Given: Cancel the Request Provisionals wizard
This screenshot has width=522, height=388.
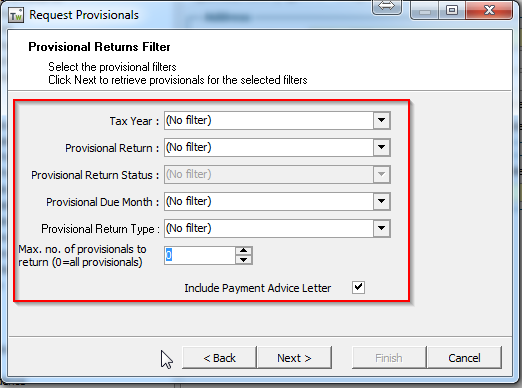Looking at the screenshot, I should (x=464, y=358).
